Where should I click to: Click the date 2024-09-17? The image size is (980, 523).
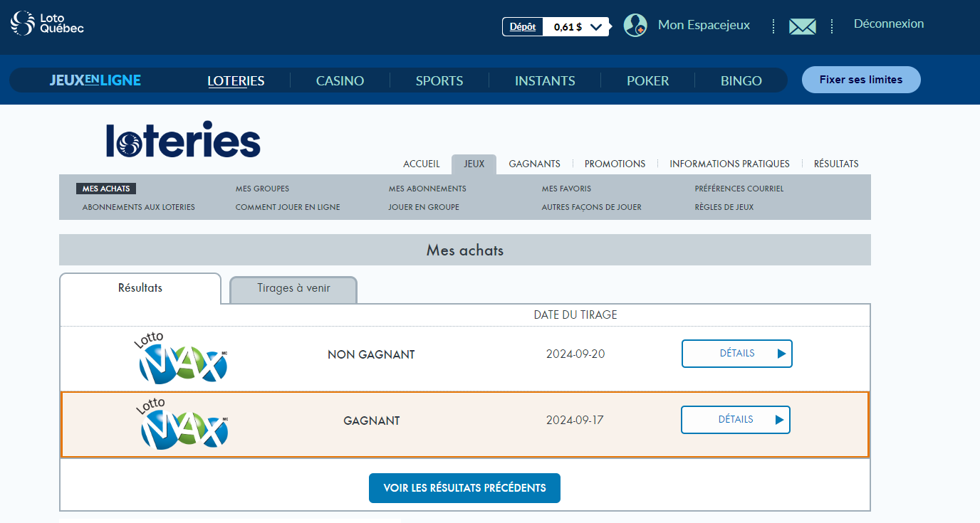[575, 420]
